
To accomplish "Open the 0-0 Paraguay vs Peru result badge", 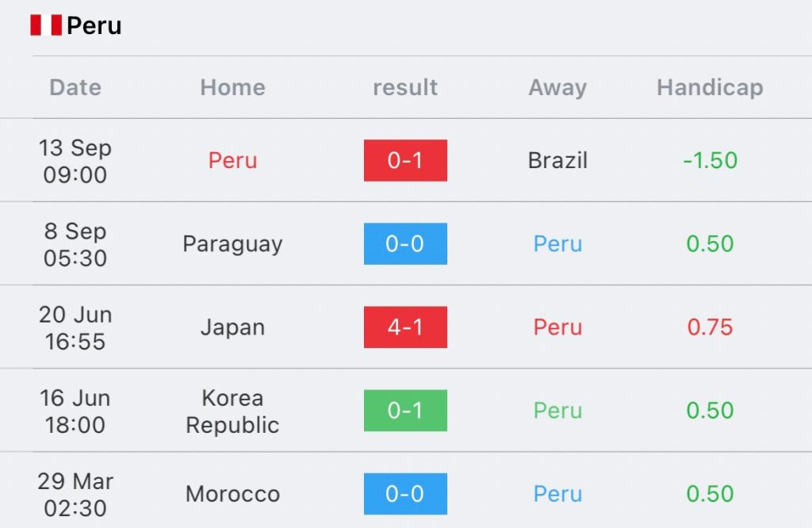I will pyautogui.click(x=405, y=244).
